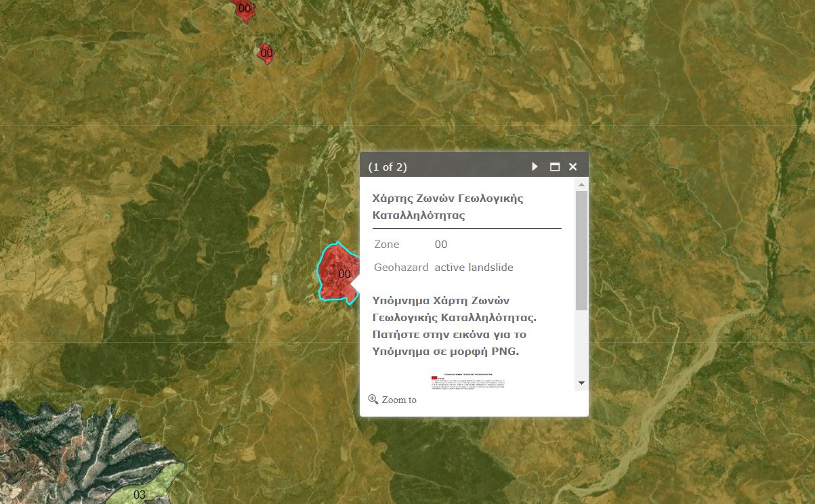Click the Zoom to magnifier icon
Screen dimensions: 815x504
(373, 399)
